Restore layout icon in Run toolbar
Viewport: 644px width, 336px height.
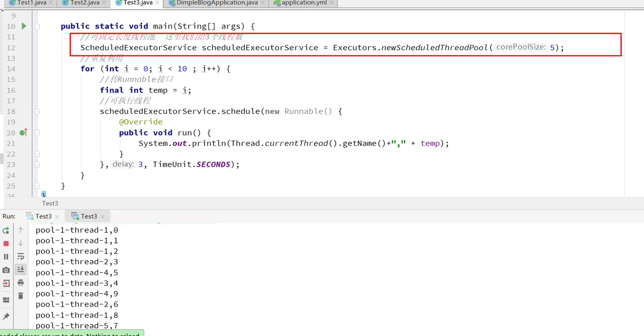click(6, 300)
